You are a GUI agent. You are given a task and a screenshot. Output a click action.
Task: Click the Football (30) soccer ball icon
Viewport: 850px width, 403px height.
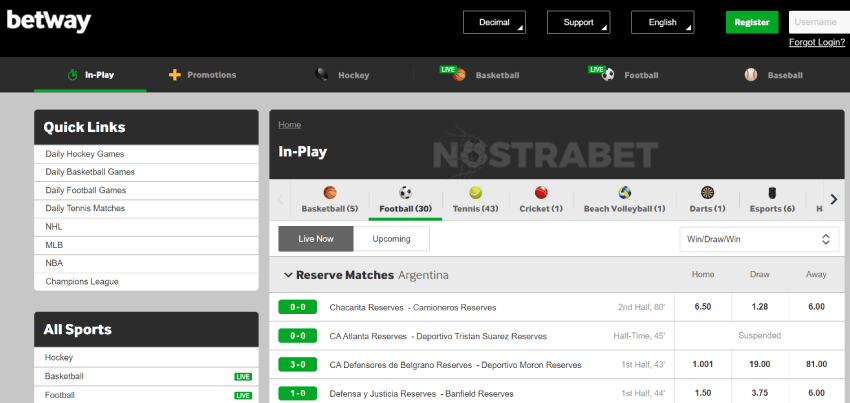click(x=405, y=193)
